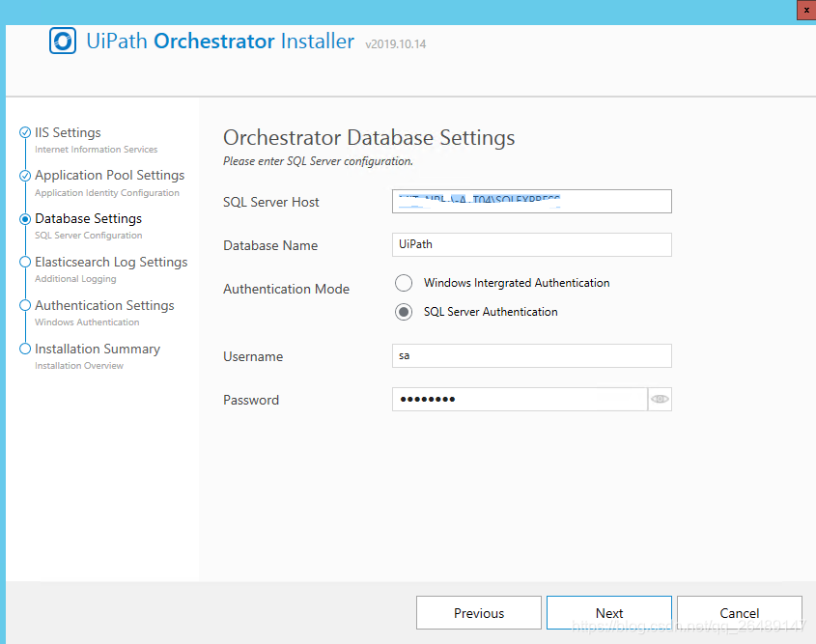Click the Username field containing sa

pos(532,356)
